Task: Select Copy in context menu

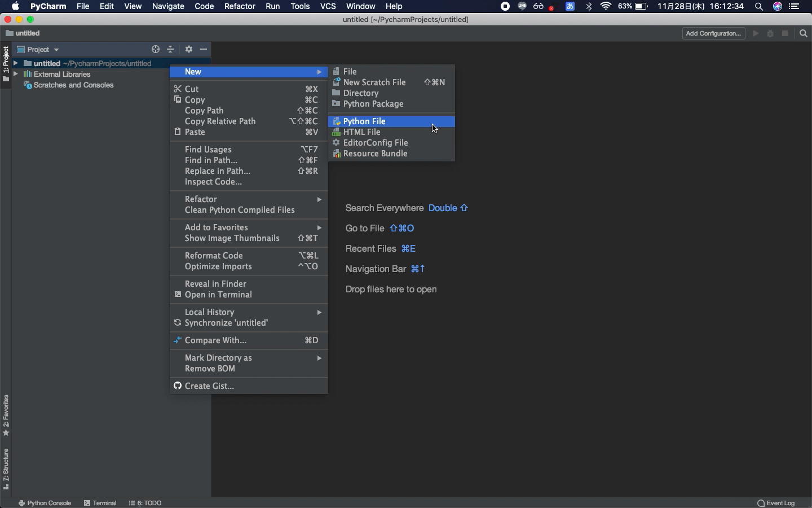Action: click(x=249, y=100)
